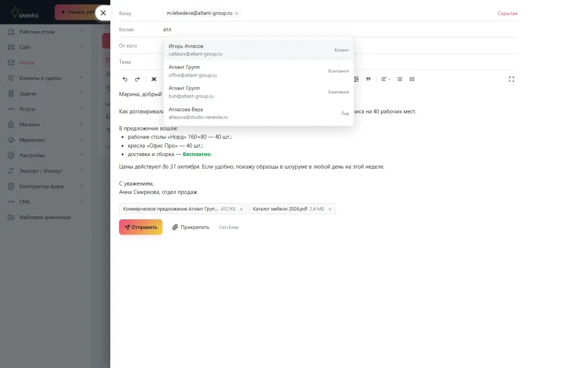This screenshot has height=368, width=588.
Task: Open Почта in the sidebar
Action: click(45, 62)
